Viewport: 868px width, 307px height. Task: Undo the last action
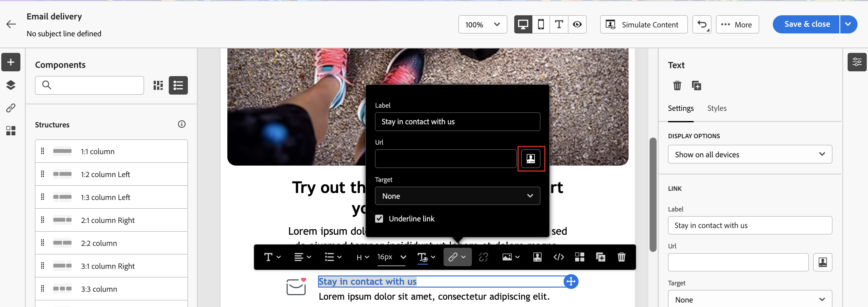click(x=702, y=24)
